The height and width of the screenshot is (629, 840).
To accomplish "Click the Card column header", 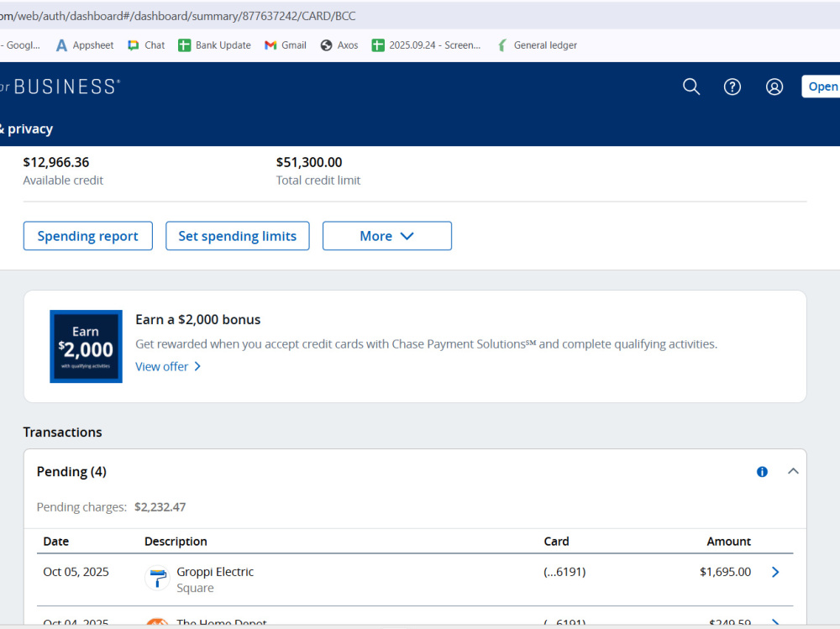I will click(x=556, y=541).
